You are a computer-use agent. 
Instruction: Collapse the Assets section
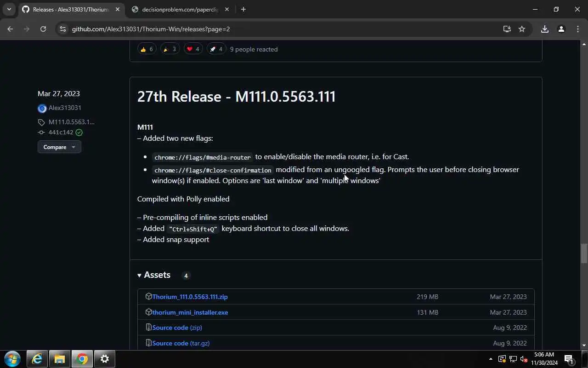[154, 275]
